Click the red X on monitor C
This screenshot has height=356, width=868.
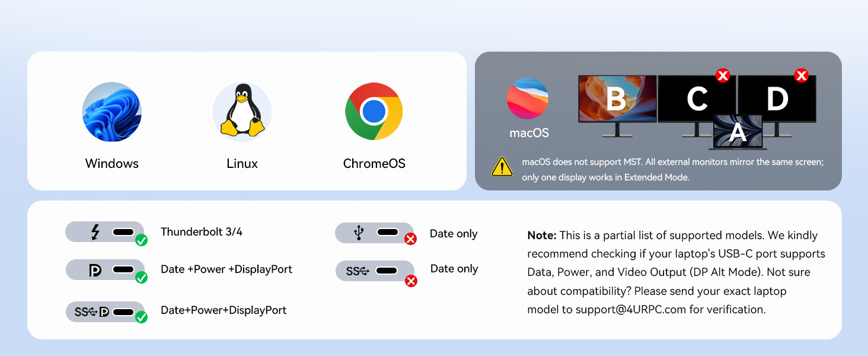pyautogui.click(x=723, y=75)
